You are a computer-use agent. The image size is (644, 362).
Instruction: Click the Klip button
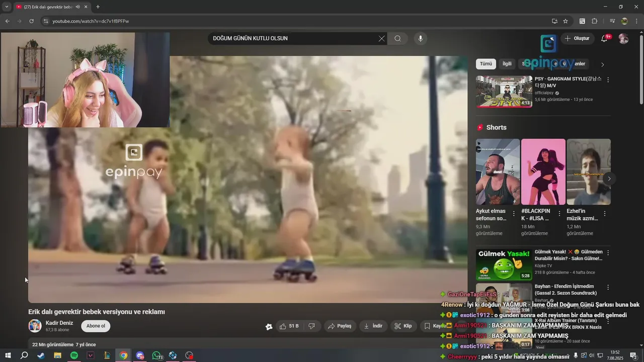403,326
